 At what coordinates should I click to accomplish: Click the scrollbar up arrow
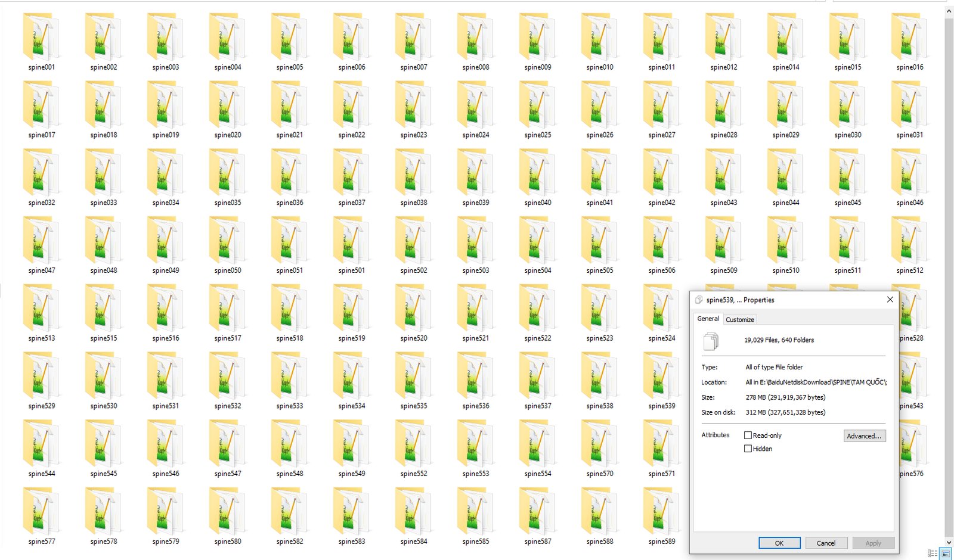pos(949,11)
